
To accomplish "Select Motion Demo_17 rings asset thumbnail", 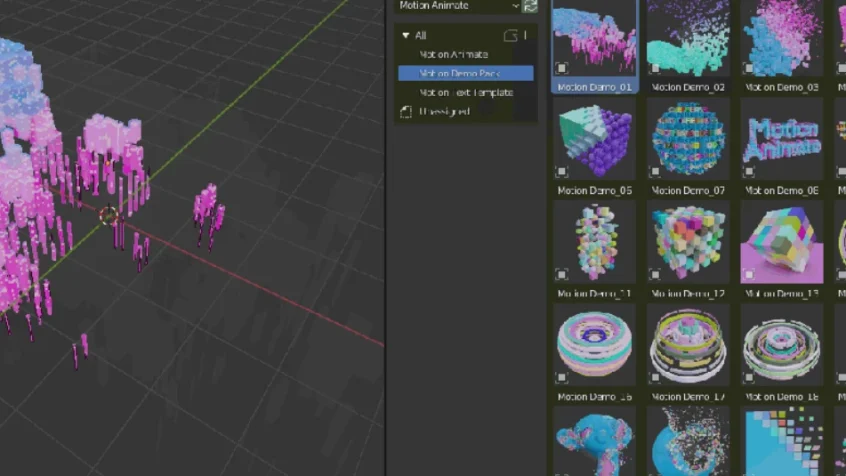I will tap(688, 345).
